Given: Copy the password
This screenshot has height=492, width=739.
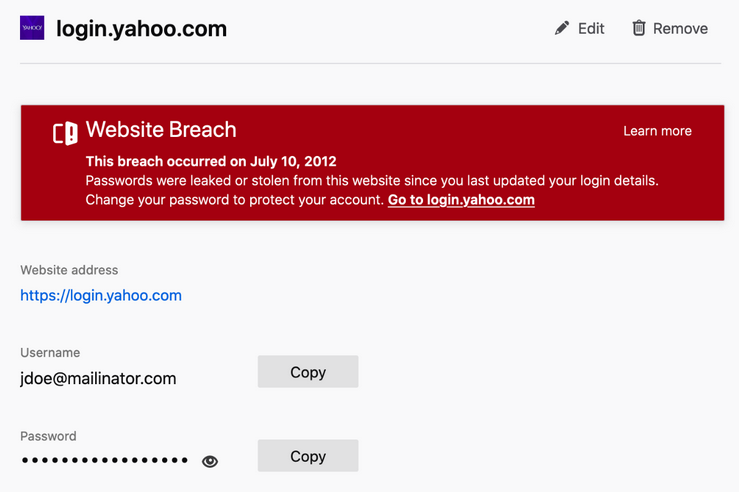Looking at the screenshot, I should [308, 456].
